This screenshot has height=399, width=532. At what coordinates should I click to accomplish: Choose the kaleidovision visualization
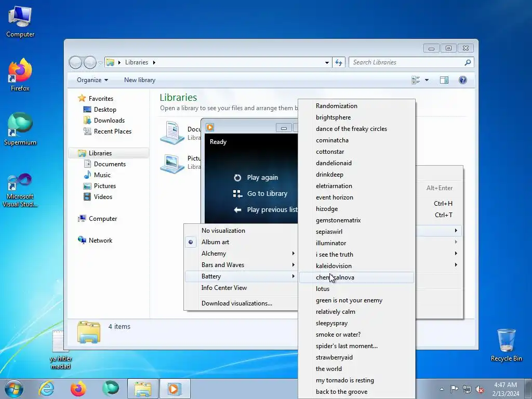(x=356, y=266)
